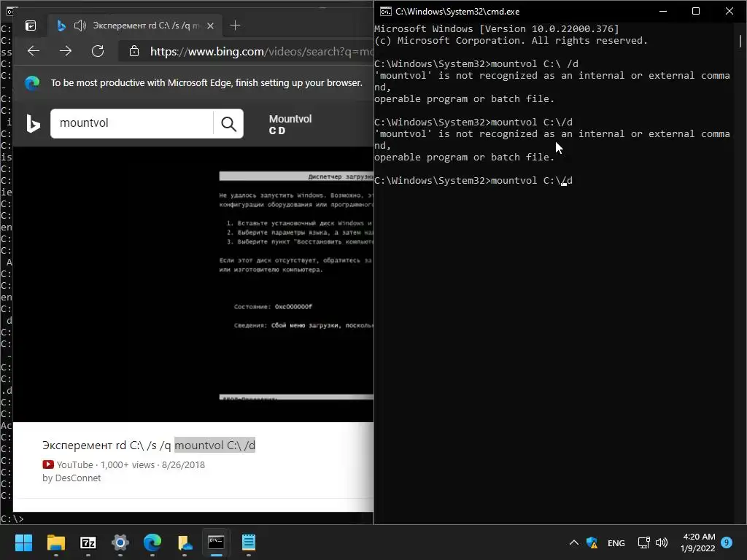Close the Эксперемент rd browser tab
The width and height of the screenshot is (747, 560).
tap(210, 26)
